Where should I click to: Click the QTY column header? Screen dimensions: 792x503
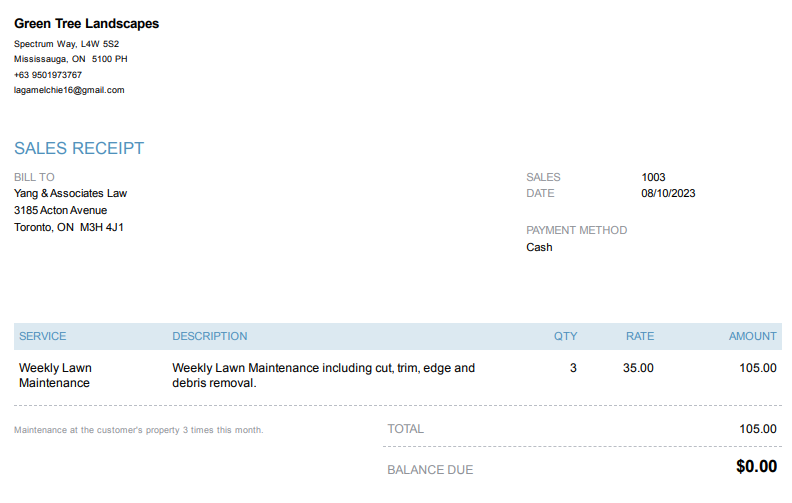565,336
